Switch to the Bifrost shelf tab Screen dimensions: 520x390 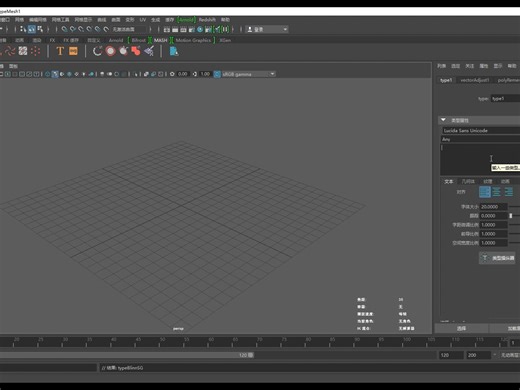138,40
